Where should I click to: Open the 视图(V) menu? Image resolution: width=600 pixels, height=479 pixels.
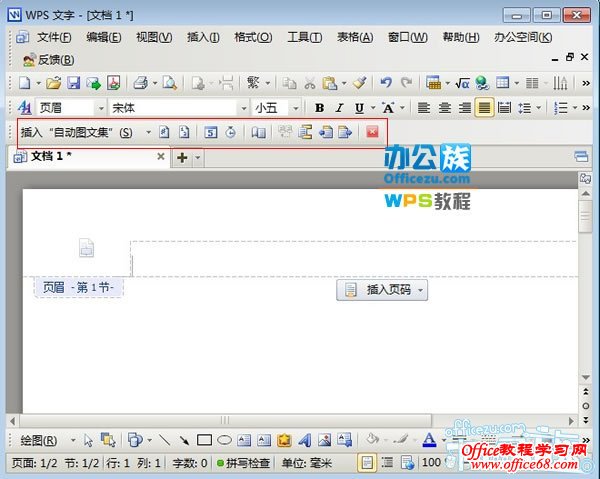(x=154, y=37)
